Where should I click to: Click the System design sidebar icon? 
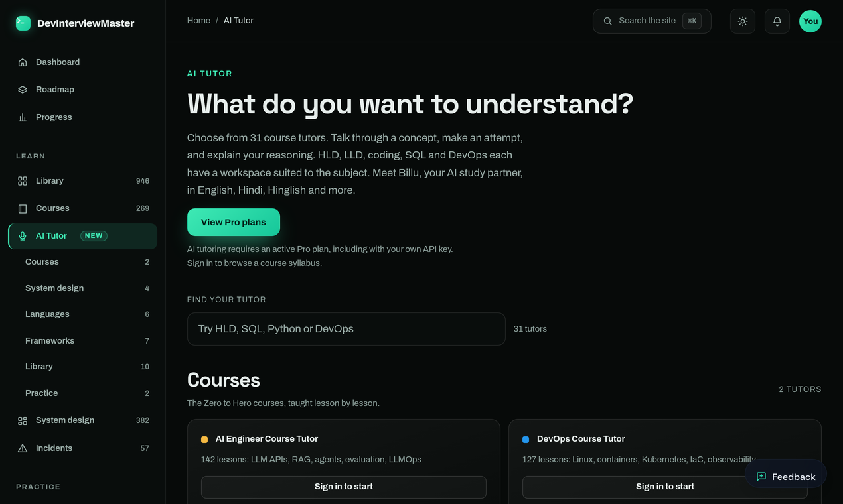(23, 421)
